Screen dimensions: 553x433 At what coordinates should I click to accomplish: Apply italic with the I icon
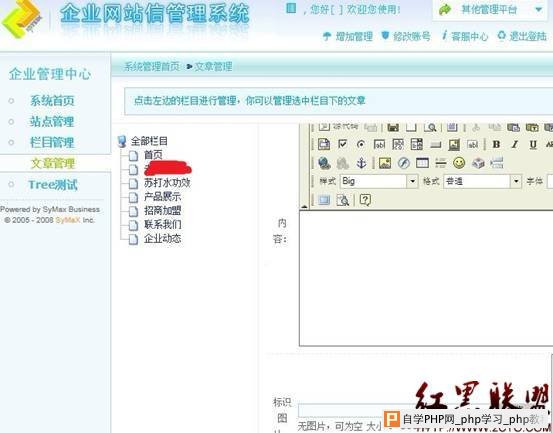point(515,144)
